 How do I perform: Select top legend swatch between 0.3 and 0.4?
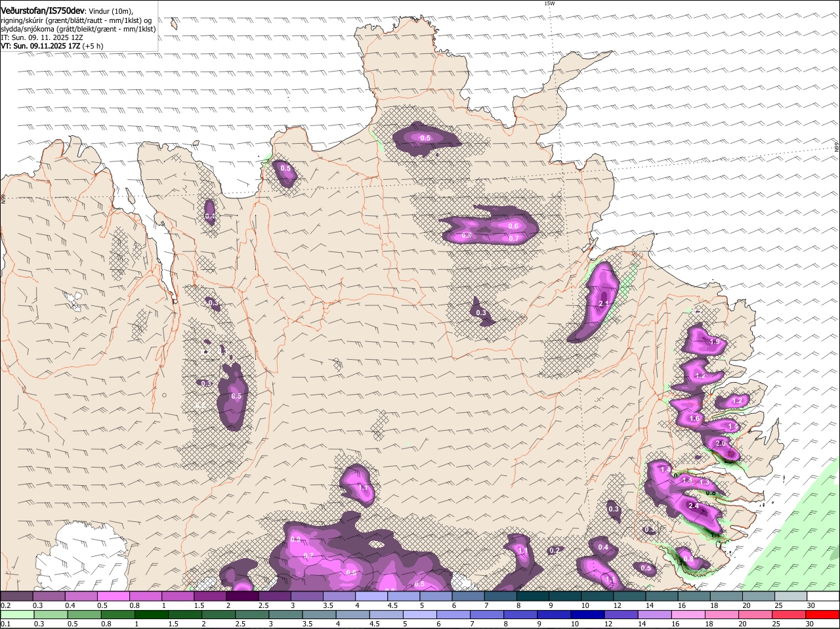(x=49, y=596)
